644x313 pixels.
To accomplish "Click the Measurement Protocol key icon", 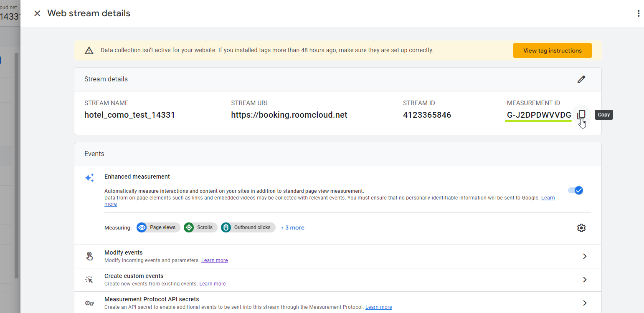I will pyautogui.click(x=89, y=303).
